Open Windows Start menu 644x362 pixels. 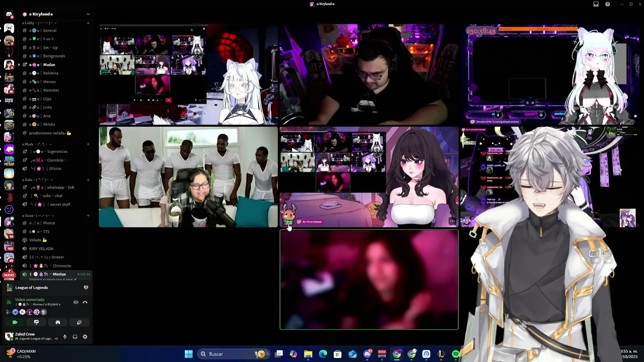click(189, 354)
